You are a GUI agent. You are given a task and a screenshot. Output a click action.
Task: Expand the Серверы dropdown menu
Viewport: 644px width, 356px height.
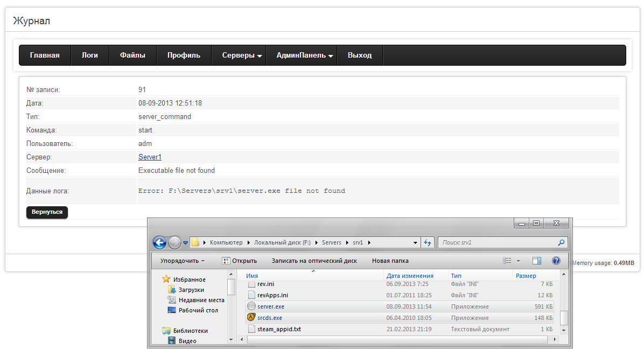coord(242,55)
